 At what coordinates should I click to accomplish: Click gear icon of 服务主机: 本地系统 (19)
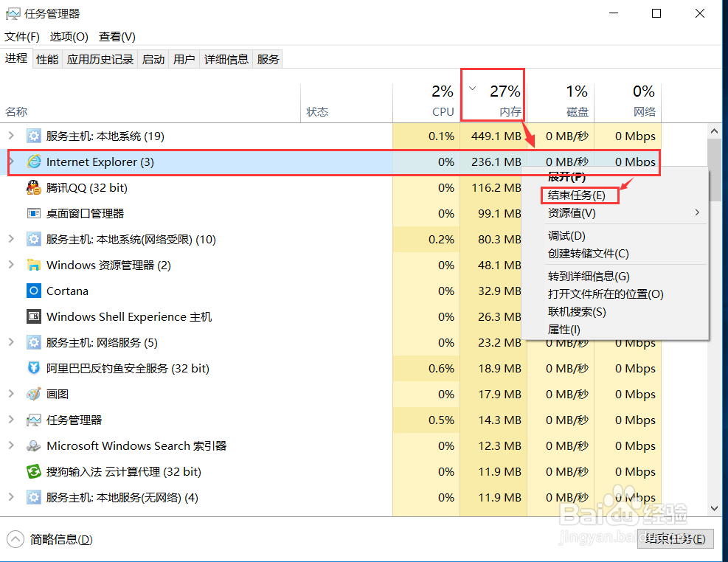coord(33,136)
